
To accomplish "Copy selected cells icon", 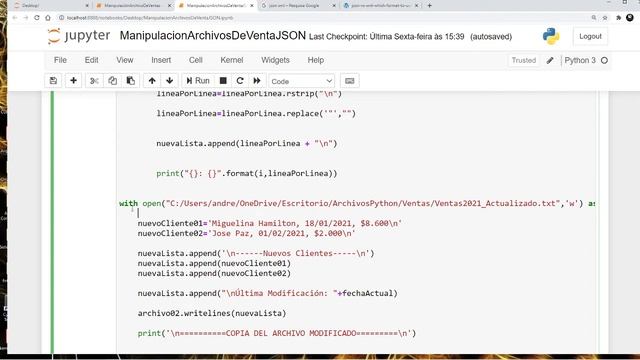I will pyautogui.click(x=112, y=81).
